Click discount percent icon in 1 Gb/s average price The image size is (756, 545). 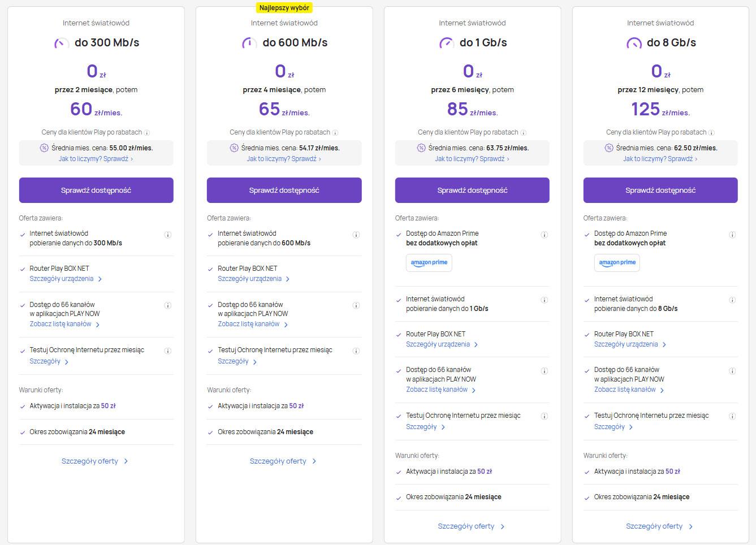pyautogui.click(x=421, y=148)
